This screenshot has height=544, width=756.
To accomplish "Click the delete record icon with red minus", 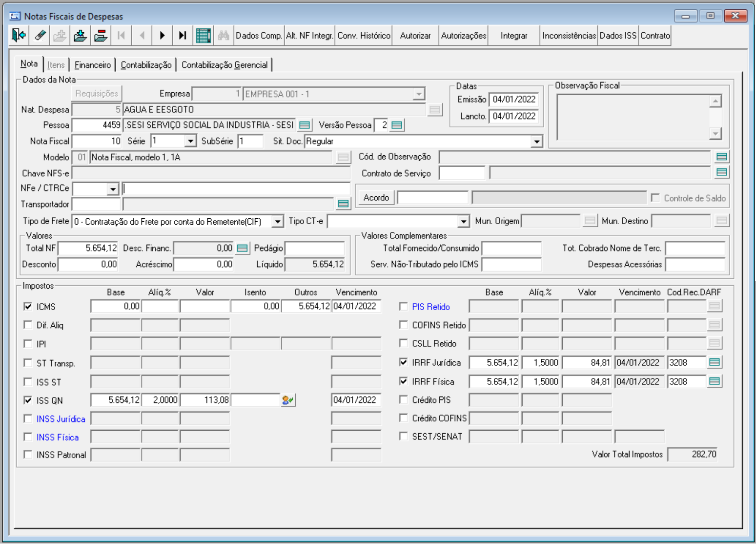I will tap(101, 36).
